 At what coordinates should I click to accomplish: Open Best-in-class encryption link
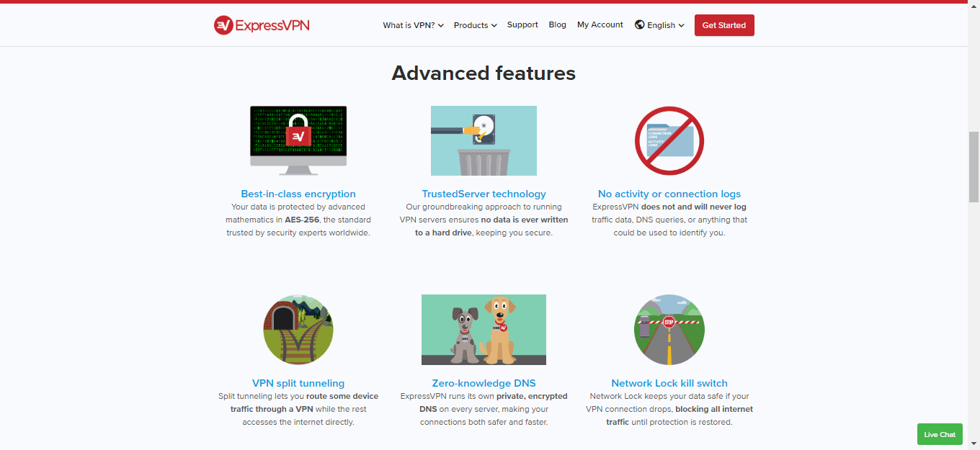298,194
